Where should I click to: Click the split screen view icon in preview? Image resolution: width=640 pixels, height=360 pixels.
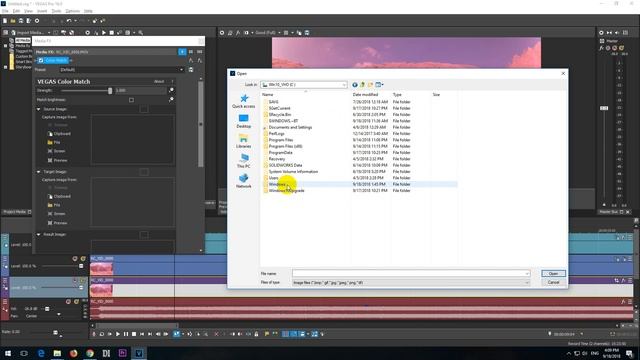pyautogui.click(x=246, y=33)
